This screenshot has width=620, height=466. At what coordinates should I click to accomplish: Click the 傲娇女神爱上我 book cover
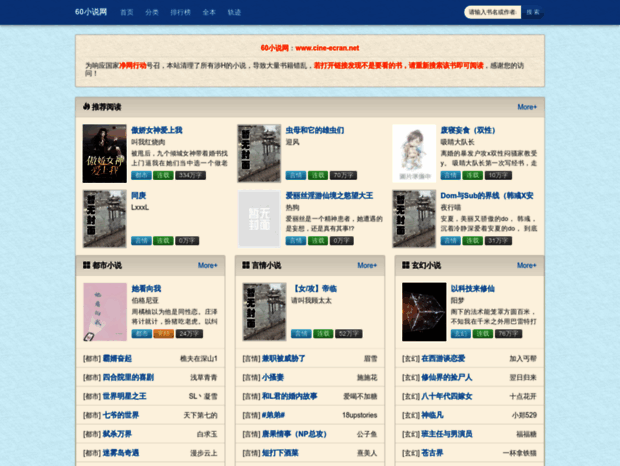pyautogui.click(x=104, y=153)
